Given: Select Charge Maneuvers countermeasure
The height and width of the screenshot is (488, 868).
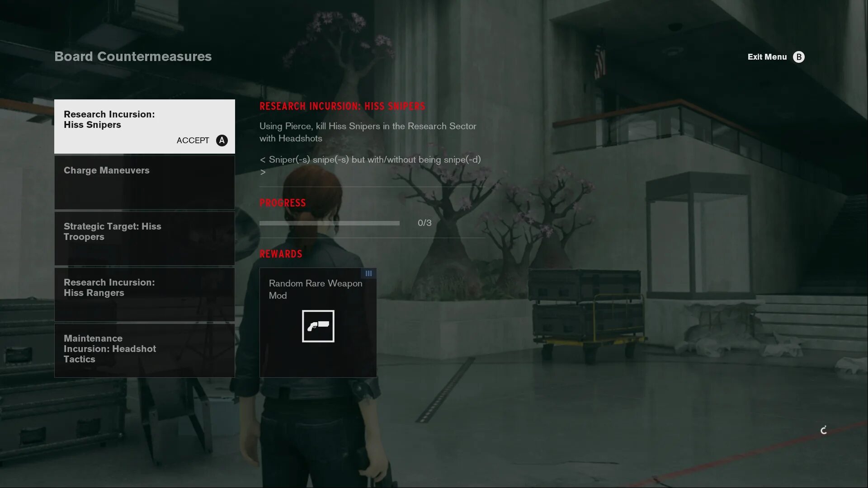Looking at the screenshot, I should pos(144,182).
